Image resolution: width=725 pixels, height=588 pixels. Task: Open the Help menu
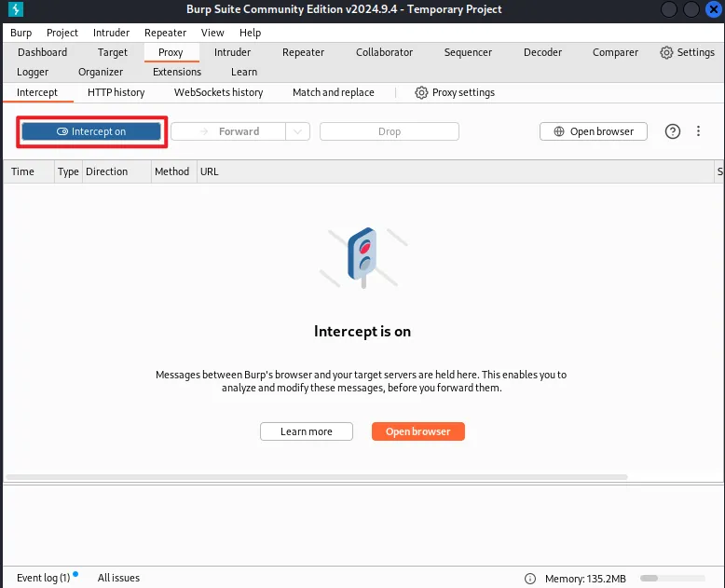(x=250, y=33)
